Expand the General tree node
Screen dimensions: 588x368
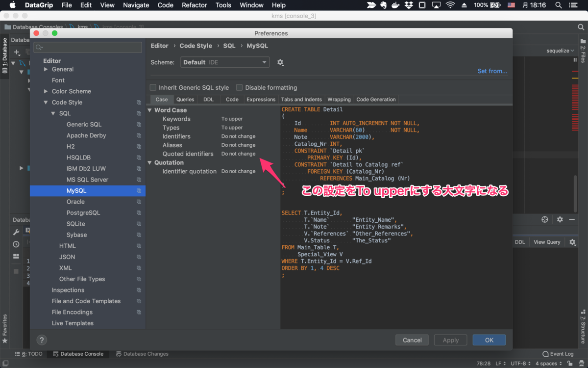(46, 69)
